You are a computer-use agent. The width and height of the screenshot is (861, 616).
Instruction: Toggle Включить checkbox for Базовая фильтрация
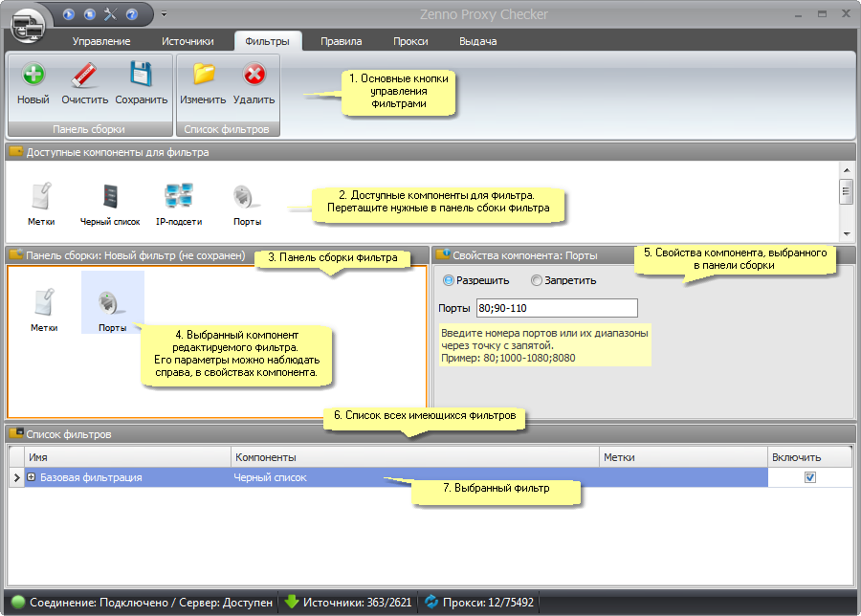click(x=810, y=477)
